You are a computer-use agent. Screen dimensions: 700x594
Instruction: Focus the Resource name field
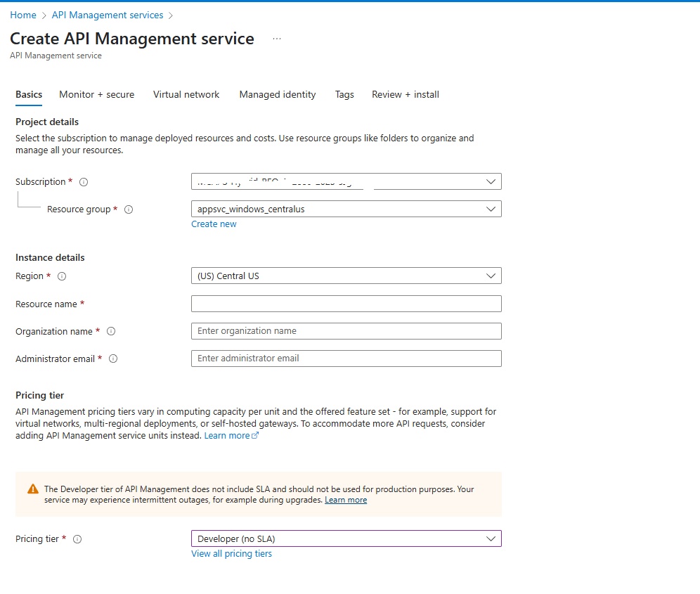pos(346,304)
